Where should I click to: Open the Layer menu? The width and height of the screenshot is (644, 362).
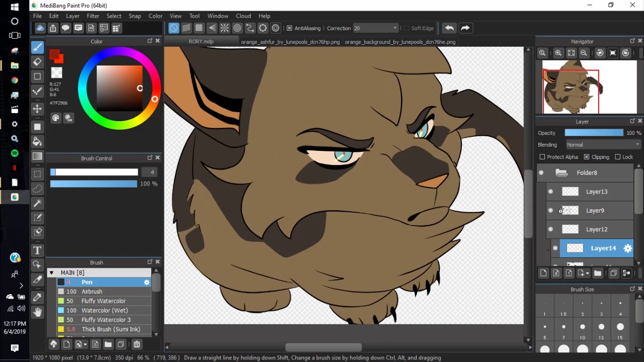(x=73, y=16)
